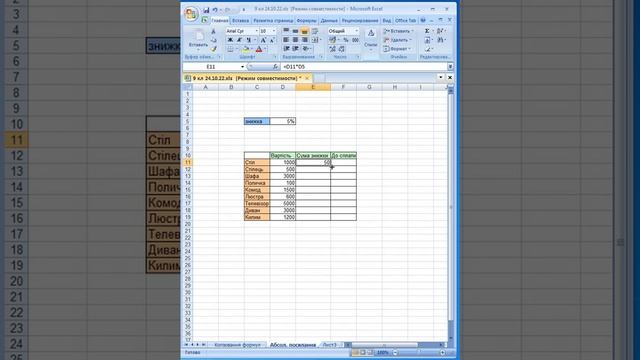Image resolution: width=640 pixels, height=360 pixels.
Task: Toggle italic (К) formatting
Action: (x=239, y=40)
